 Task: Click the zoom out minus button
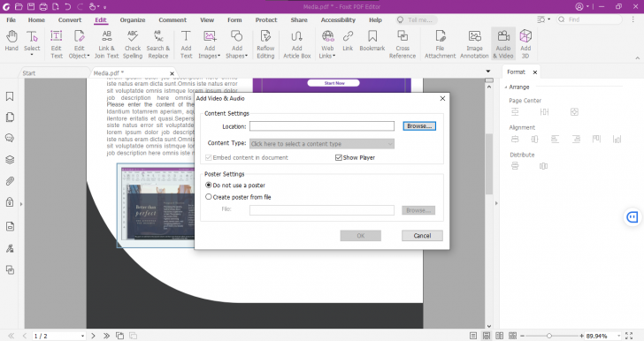(522, 336)
